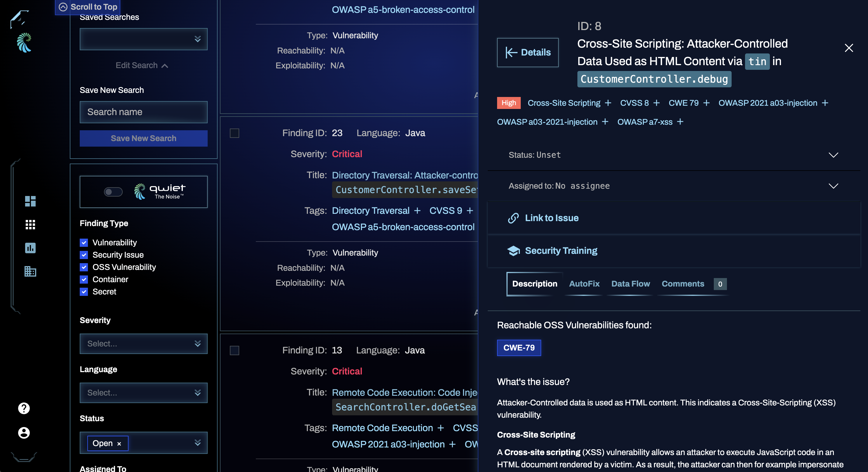The image size is (868, 472).
Task: Toggle the Container finding type checkbox
Action: click(84, 279)
